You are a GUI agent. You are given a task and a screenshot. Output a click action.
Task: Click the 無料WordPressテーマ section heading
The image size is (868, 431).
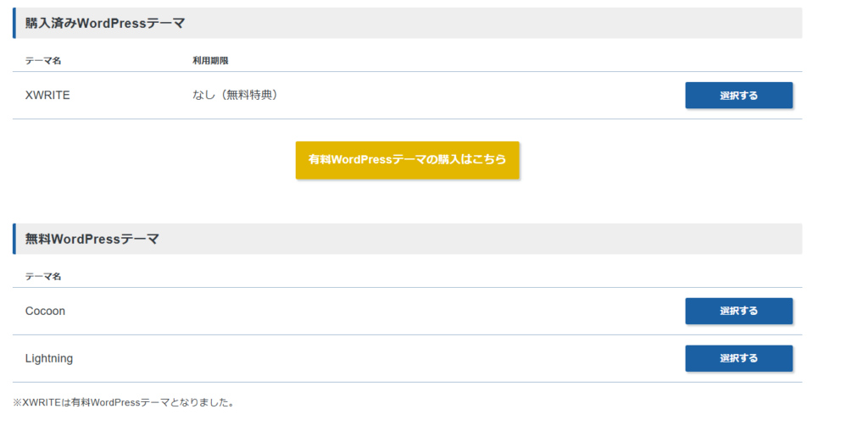pyautogui.click(x=92, y=239)
